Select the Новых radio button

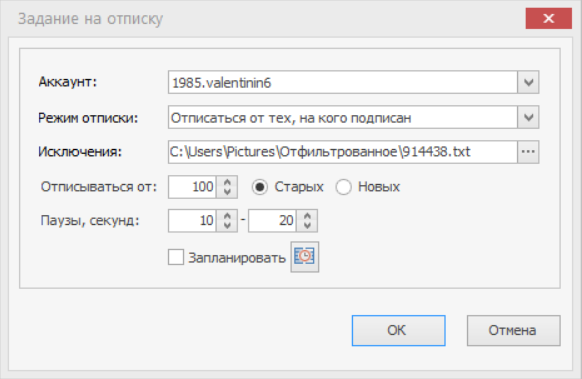pyautogui.click(x=343, y=187)
